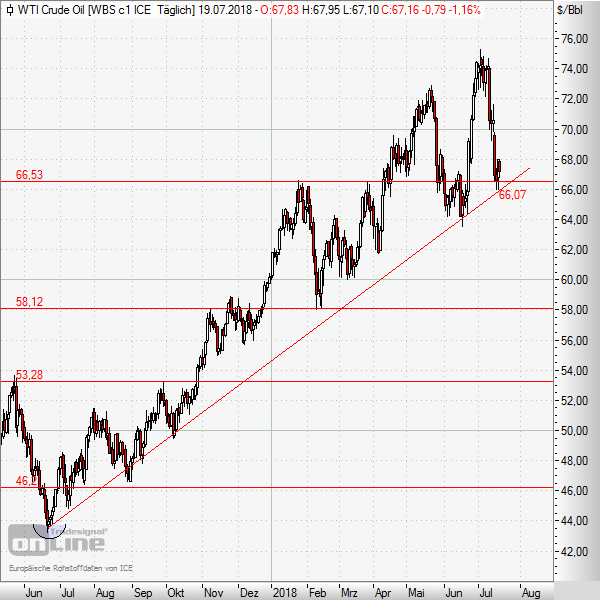Click the 50,00 price axis label
Image resolution: width=600 pixels, height=600 pixels.
point(574,431)
